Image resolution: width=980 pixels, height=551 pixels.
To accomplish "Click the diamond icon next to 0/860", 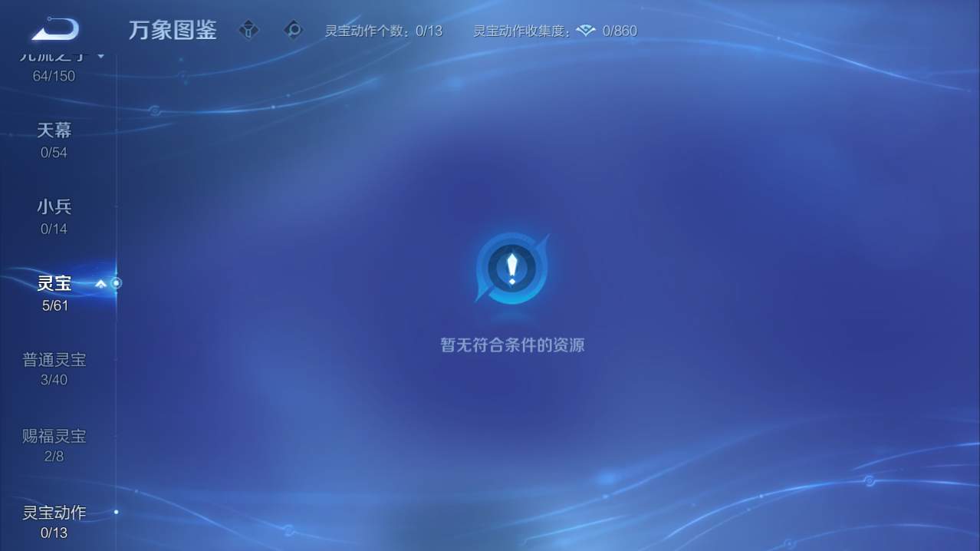I will [586, 31].
